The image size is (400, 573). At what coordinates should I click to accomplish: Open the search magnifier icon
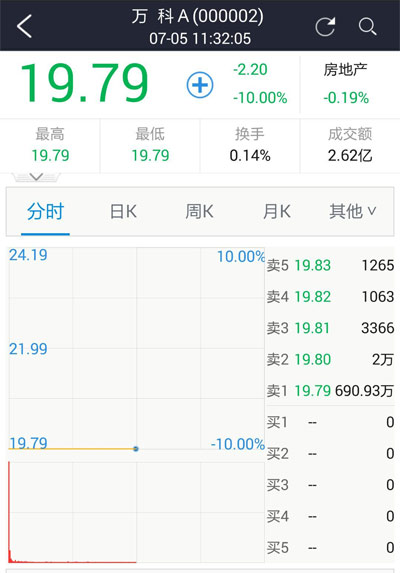367,26
